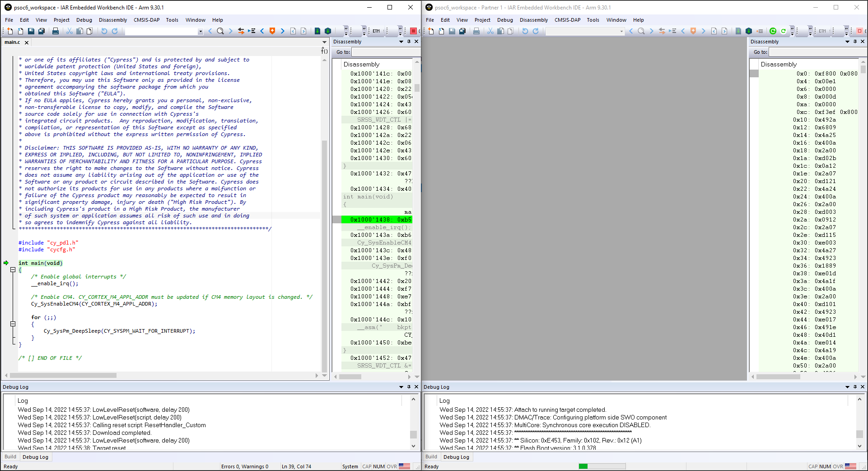The width and height of the screenshot is (868, 471).
Task: Close the main.c editor tab
Action: 27,42
